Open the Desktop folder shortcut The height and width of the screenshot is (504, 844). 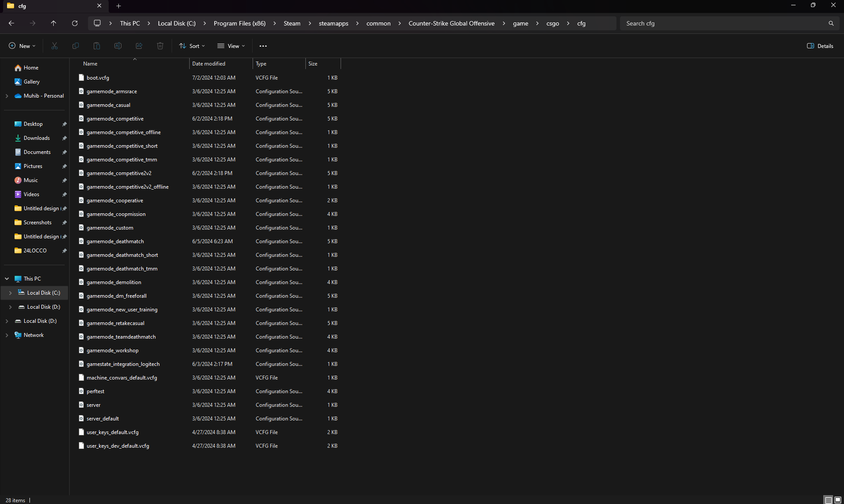[33, 124]
